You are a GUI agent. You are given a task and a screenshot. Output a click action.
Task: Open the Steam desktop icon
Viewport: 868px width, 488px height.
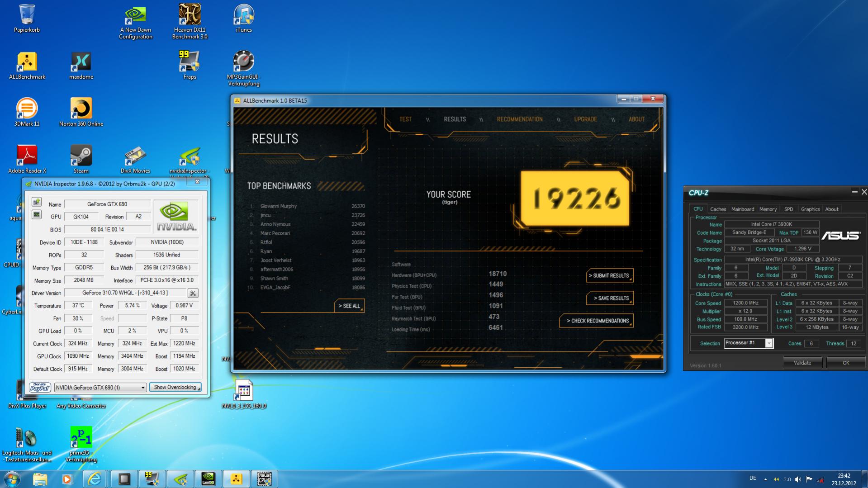pyautogui.click(x=81, y=159)
